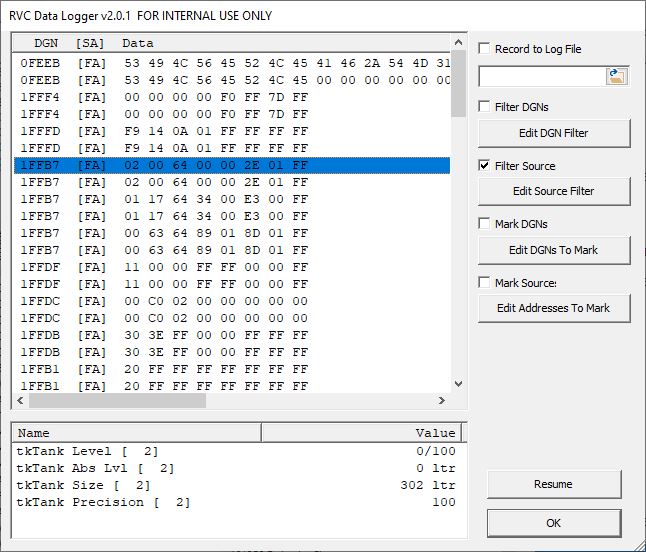Click the message list scroll-up arrow

tap(459, 42)
